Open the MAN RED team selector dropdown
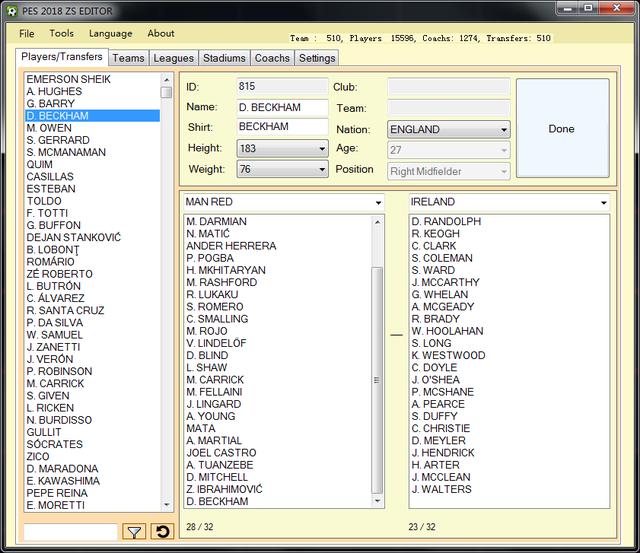The height and width of the screenshot is (553, 640). [x=283, y=202]
